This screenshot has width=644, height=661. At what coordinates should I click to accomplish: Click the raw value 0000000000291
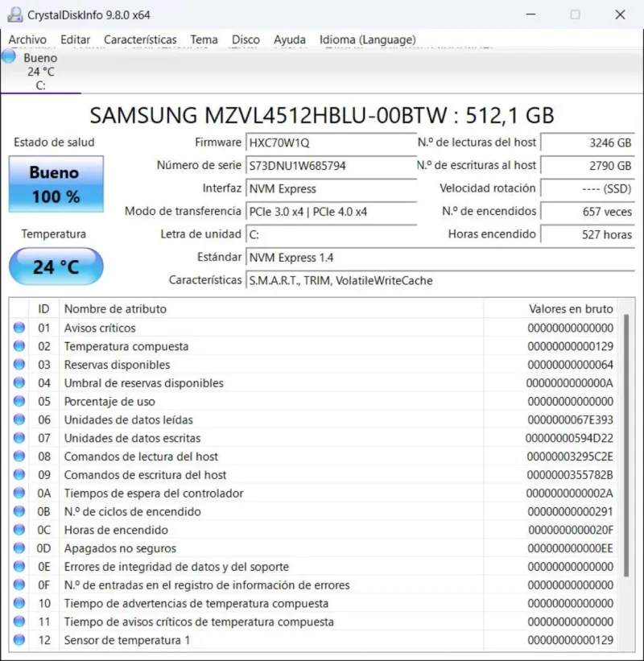pos(570,511)
